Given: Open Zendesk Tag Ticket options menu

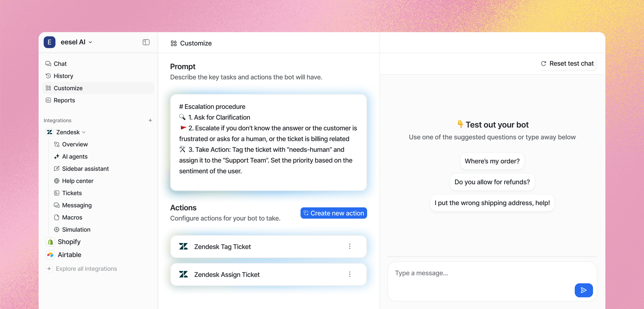Looking at the screenshot, I should coord(350,247).
